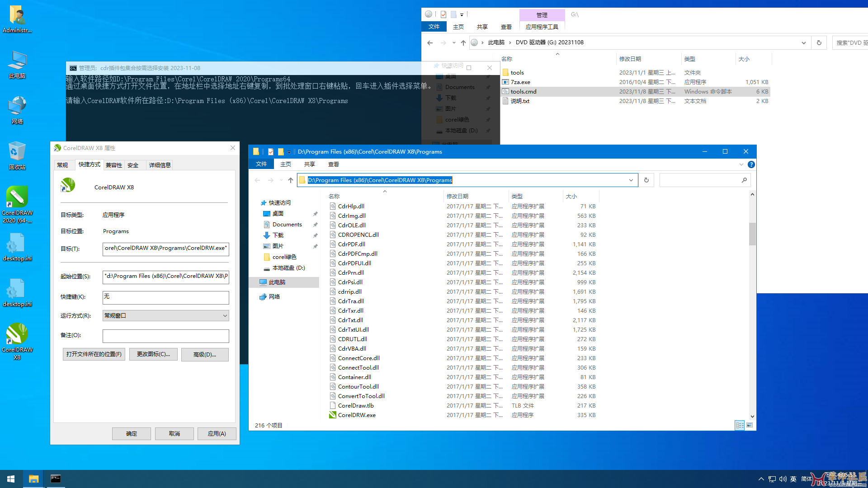Open 应用程序工具 tab in DVD window
Viewport: 868px width, 488px height.
click(542, 27)
